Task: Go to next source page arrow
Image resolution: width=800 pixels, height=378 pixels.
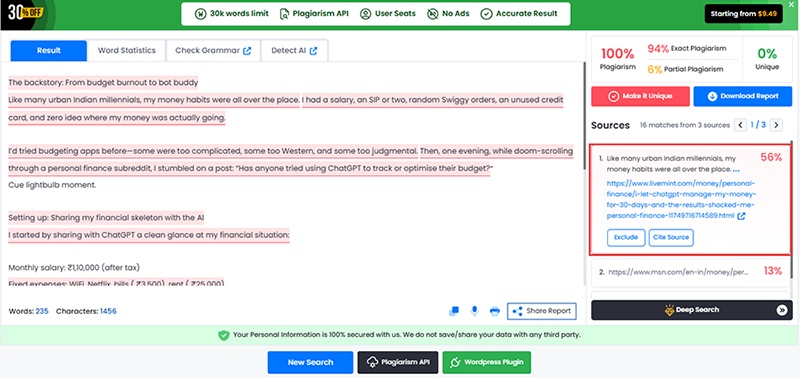Action: click(776, 125)
